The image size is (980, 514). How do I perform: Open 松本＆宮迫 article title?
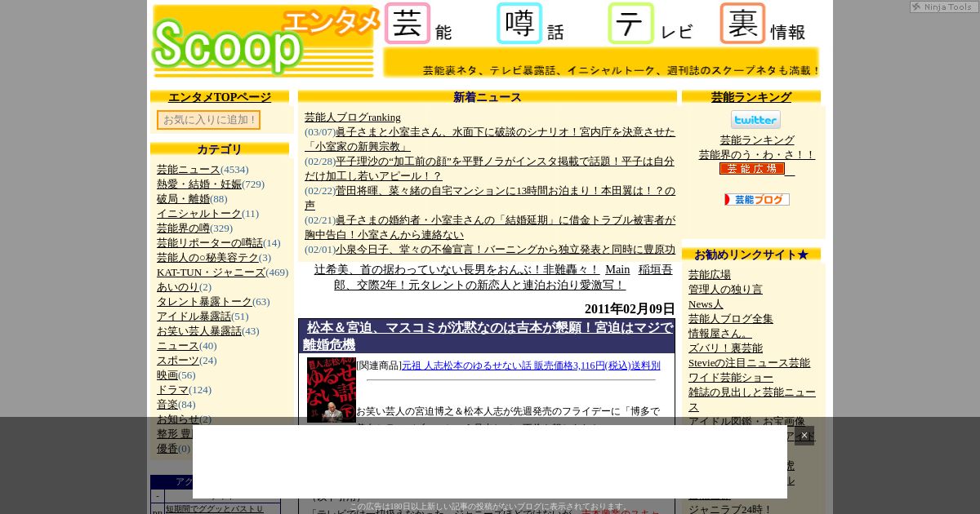(488, 336)
